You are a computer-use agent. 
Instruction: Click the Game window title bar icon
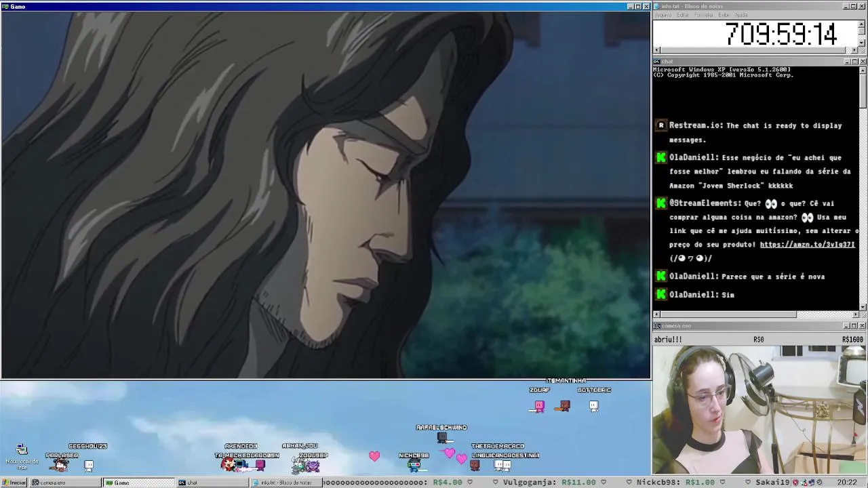(x=5, y=6)
